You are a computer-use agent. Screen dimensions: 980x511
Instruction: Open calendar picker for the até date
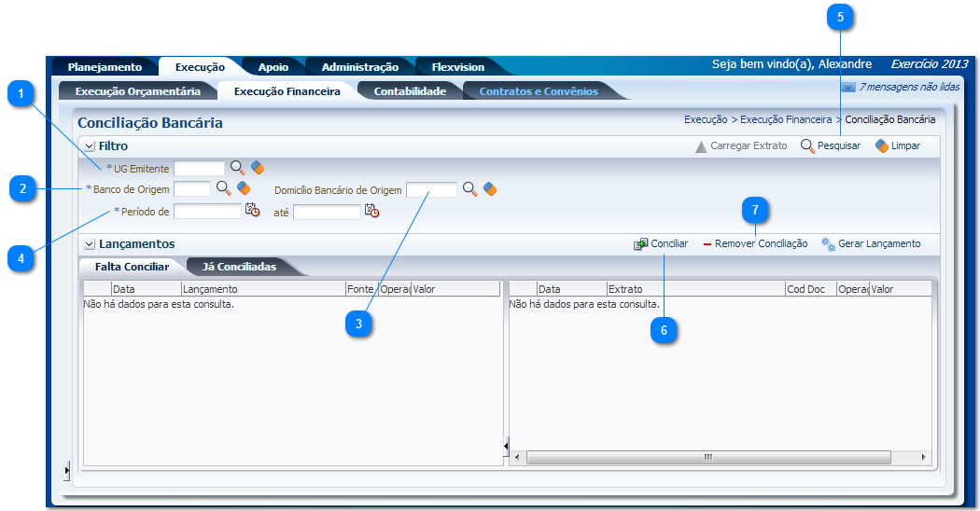371,212
